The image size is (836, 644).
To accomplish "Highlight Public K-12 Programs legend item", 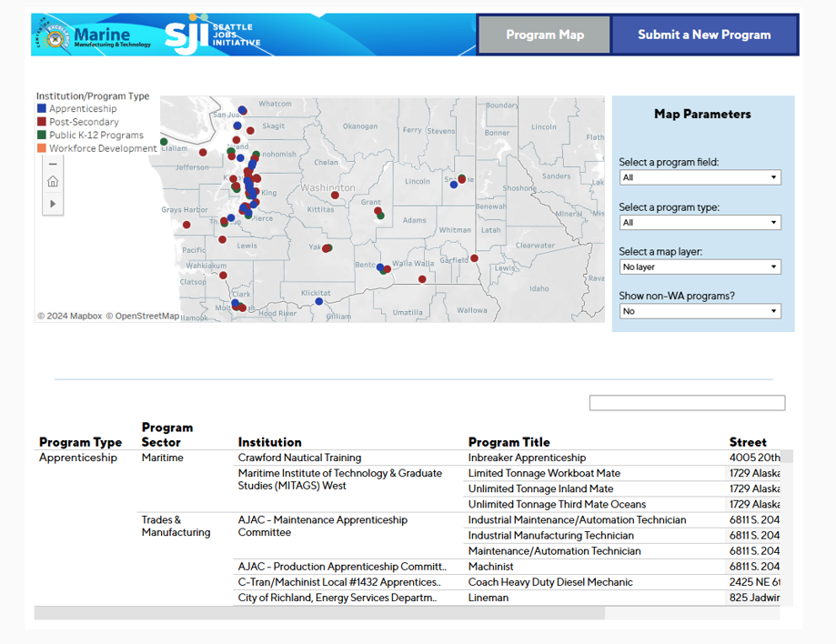I will pyautogui.click(x=96, y=136).
